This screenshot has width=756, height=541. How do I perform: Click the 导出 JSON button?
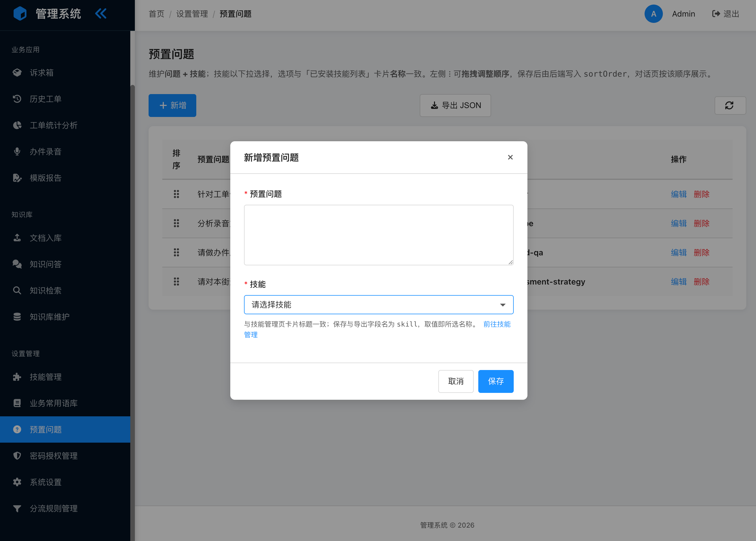455,105
